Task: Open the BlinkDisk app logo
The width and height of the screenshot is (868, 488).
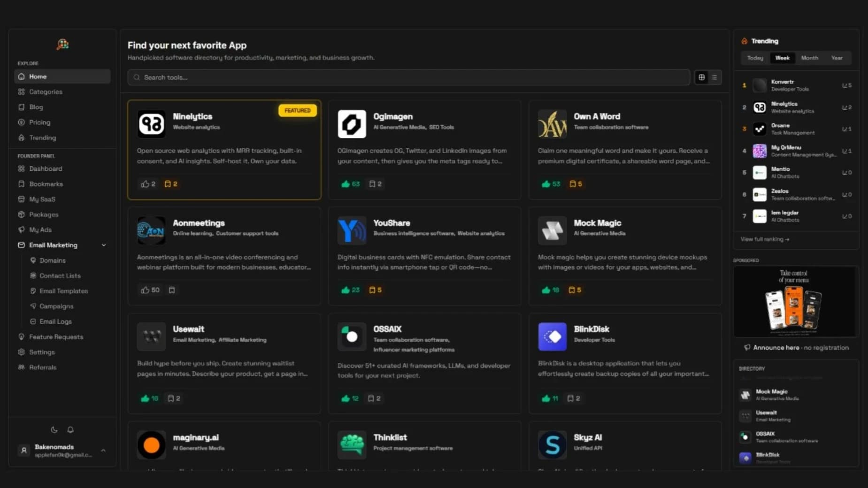Action: (x=552, y=336)
